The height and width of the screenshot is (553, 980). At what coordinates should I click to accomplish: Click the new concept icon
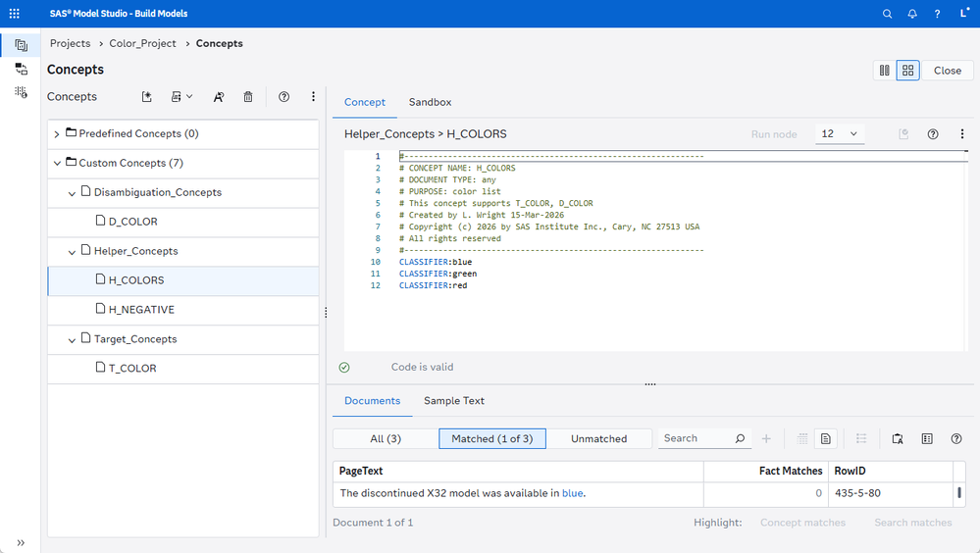click(147, 97)
